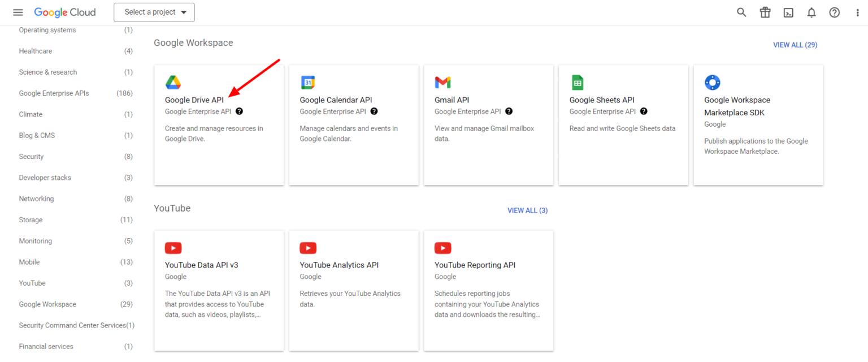This screenshot has height=362, width=868.
Task: Select the Security category in sidebar
Action: pyautogui.click(x=32, y=156)
